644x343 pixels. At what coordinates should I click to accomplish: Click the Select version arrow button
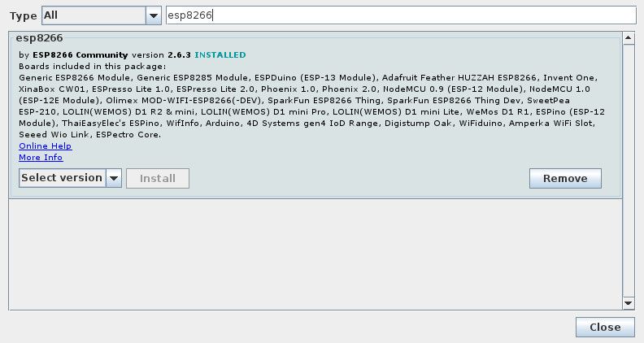coord(114,178)
